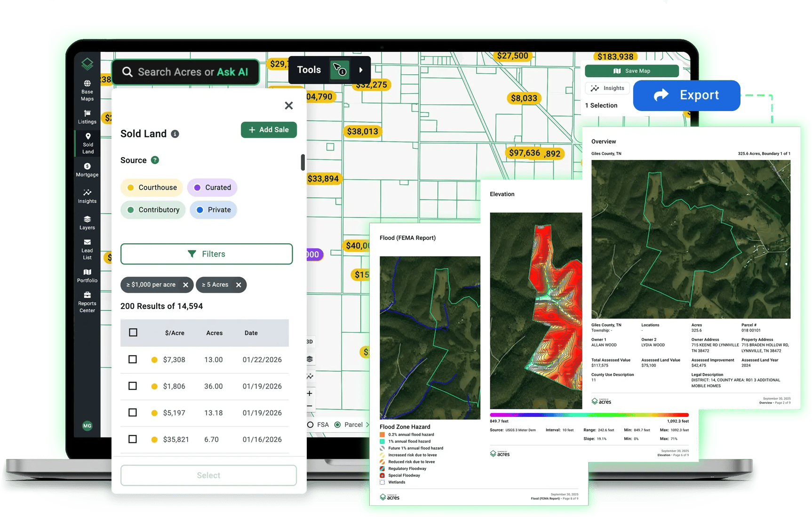812x517 pixels.
Task: Check the $7,308 sale row checkbox
Action: (x=133, y=359)
